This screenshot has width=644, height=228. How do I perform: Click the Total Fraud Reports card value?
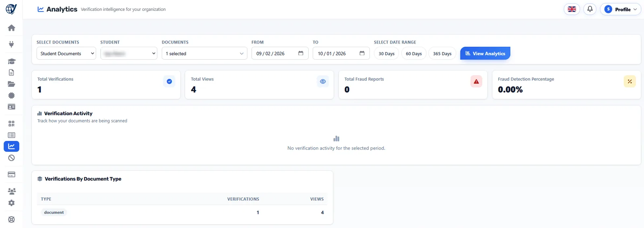pyautogui.click(x=347, y=89)
